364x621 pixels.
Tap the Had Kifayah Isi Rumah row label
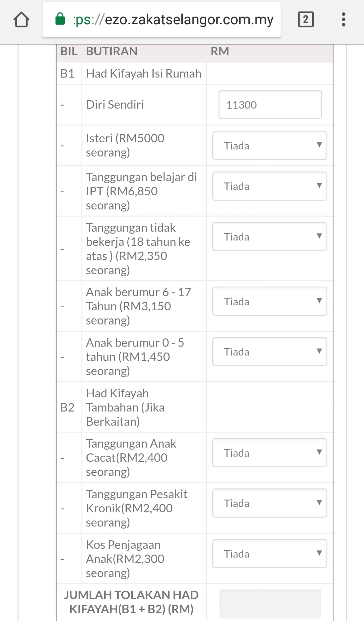pos(144,74)
